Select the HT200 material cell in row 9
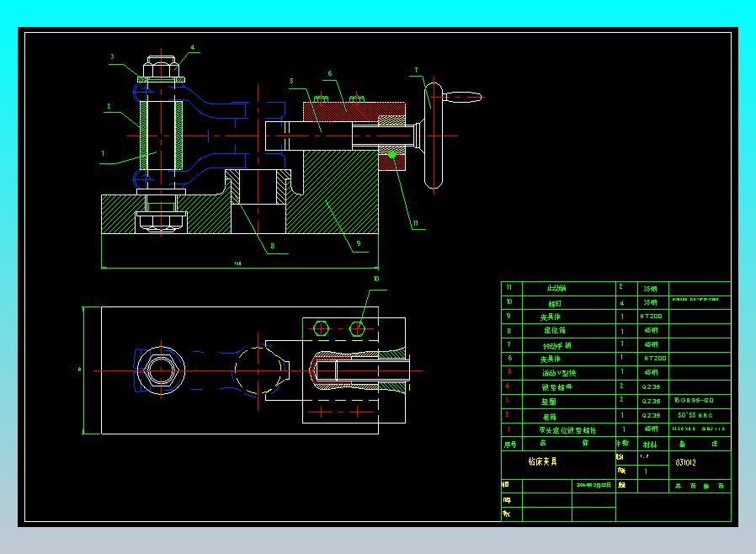The height and width of the screenshot is (554, 756). click(651, 317)
